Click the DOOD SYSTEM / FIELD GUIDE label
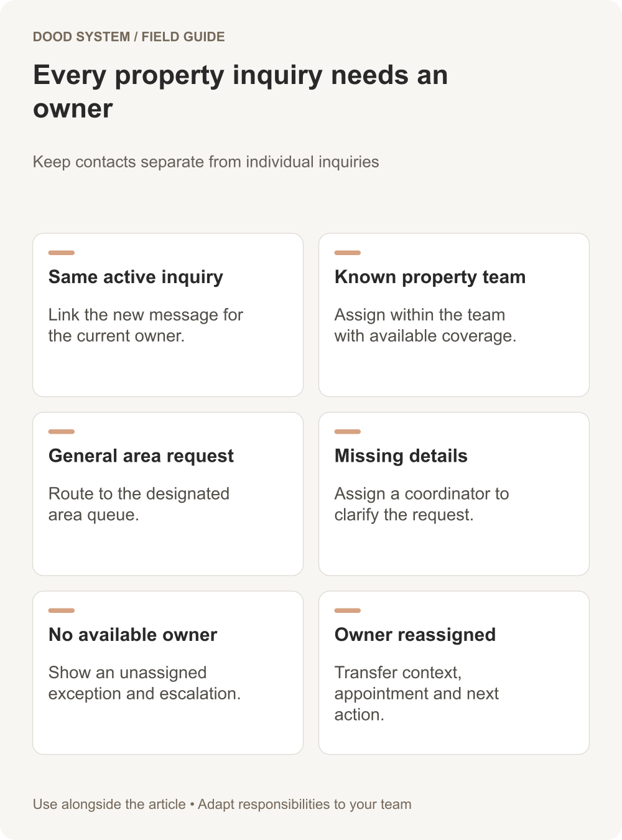Viewport: 622px width, 840px height. (129, 37)
